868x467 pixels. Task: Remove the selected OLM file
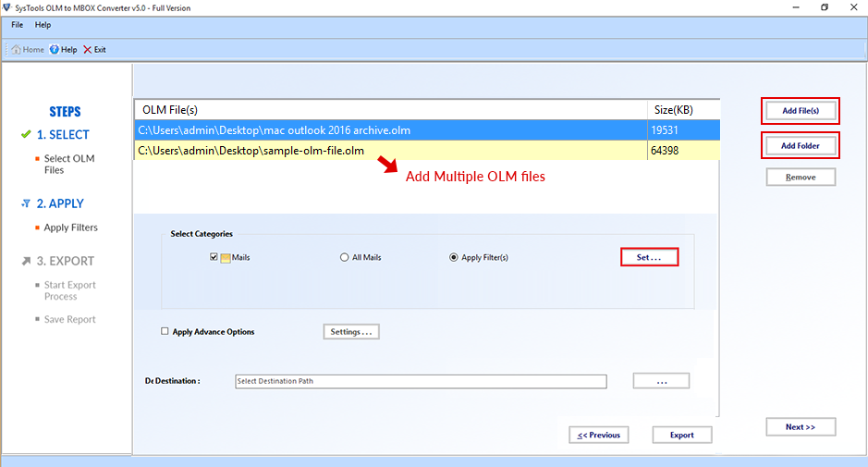[x=801, y=177]
